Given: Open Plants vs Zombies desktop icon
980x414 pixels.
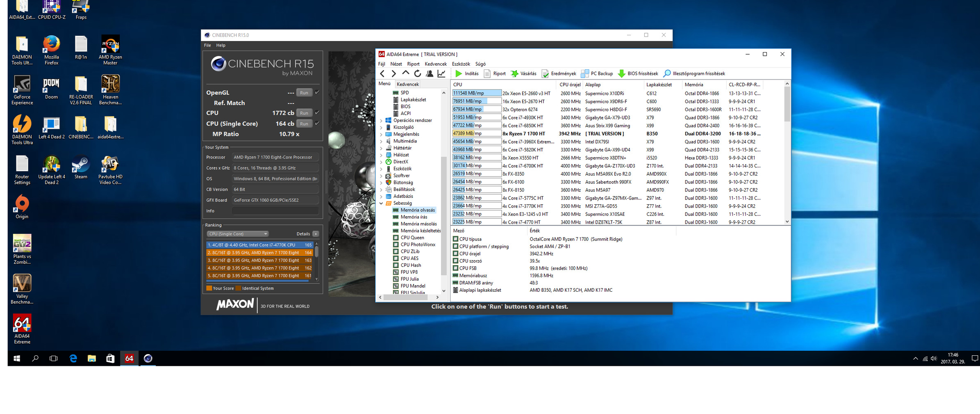Looking at the screenshot, I should pyautogui.click(x=22, y=249).
